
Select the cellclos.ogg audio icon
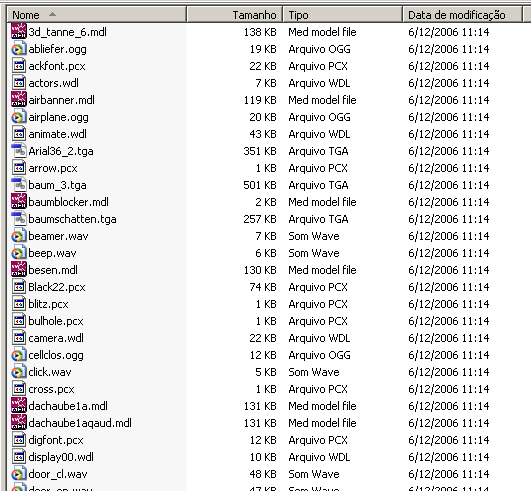19,355
